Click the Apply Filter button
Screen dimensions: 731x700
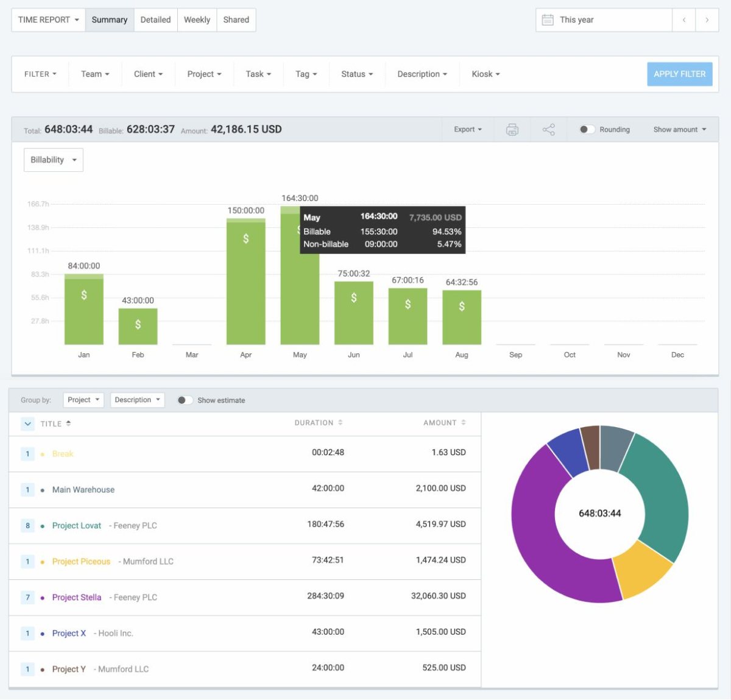click(679, 74)
